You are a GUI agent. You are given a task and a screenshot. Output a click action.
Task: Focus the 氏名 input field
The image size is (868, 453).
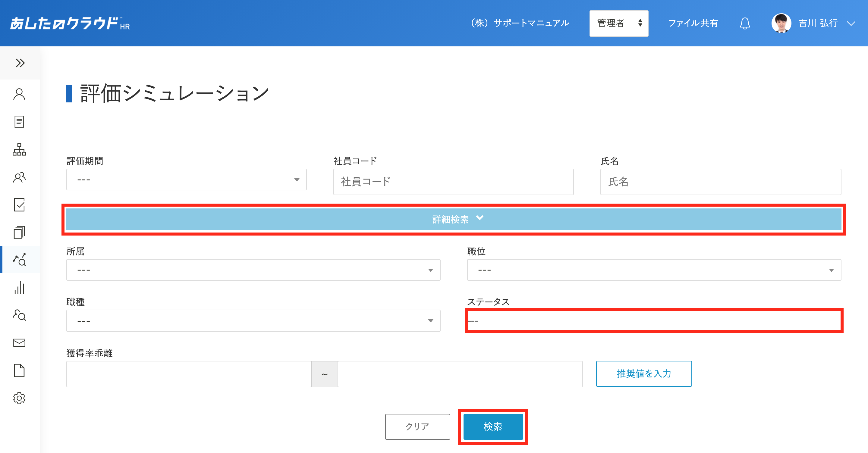[721, 182]
